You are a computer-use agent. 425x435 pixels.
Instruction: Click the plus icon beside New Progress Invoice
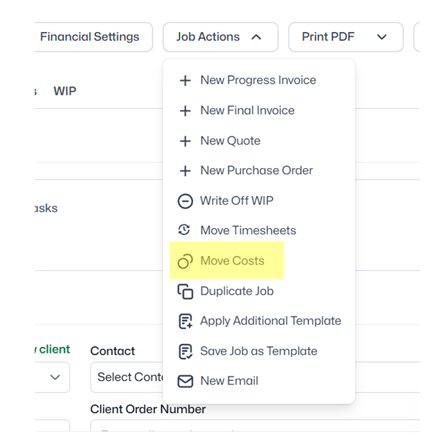[185, 80]
